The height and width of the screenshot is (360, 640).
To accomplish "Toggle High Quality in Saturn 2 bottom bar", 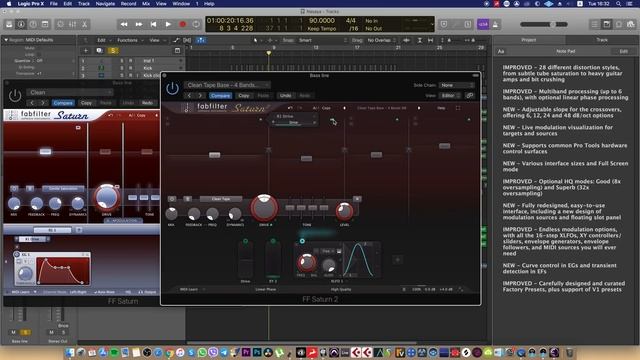I will coord(341,289).
